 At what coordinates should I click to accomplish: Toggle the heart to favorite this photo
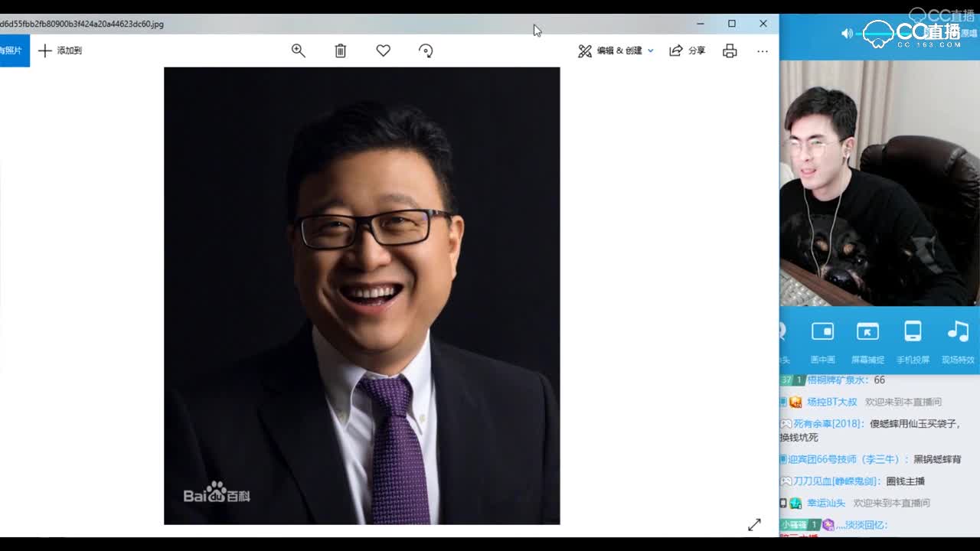click(383, 51)
